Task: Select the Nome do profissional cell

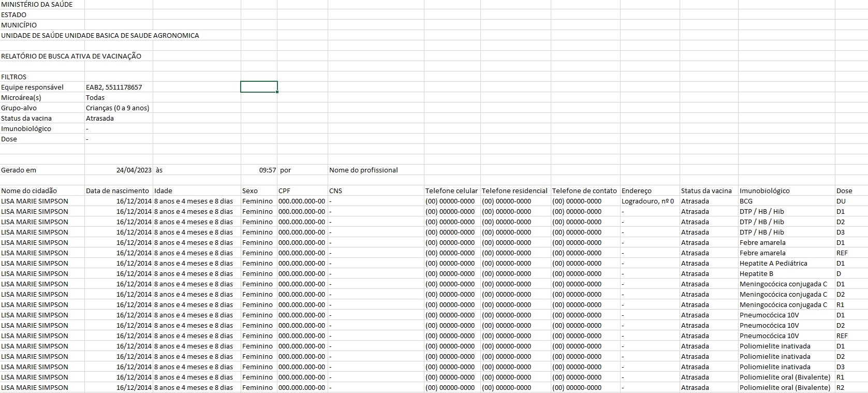Action: pyautogui.click(x=363, y=170)
